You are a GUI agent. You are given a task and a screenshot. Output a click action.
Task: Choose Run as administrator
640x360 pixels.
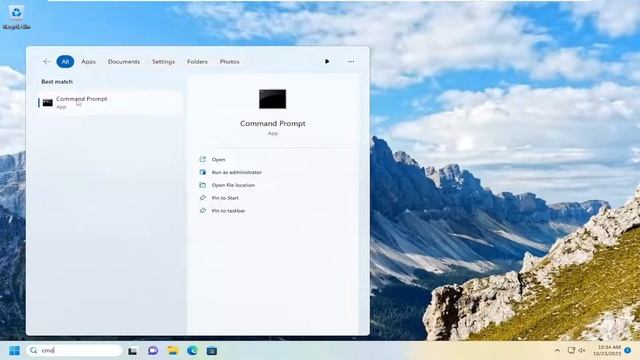click(x=237, y=172)
